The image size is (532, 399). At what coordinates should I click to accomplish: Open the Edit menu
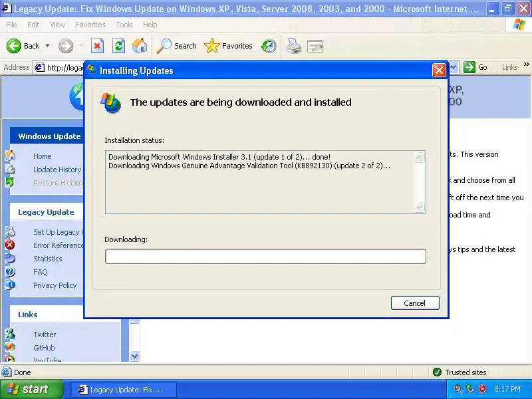tap(33, 25)
